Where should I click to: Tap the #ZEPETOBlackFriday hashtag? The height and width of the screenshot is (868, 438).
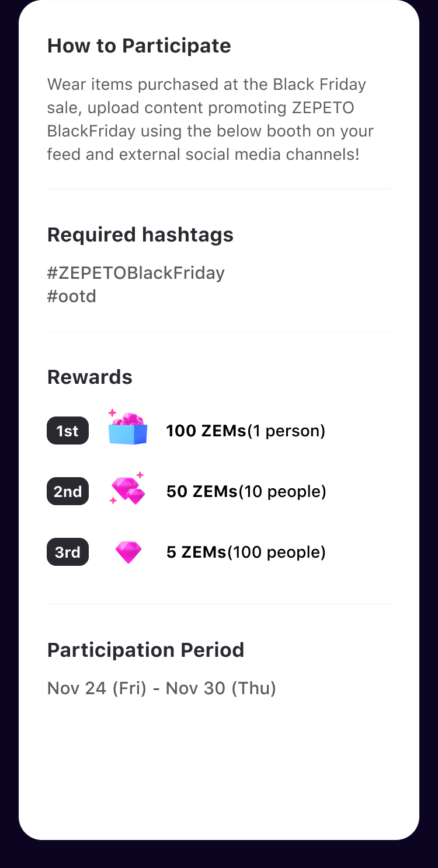click(x=136, y=273)
